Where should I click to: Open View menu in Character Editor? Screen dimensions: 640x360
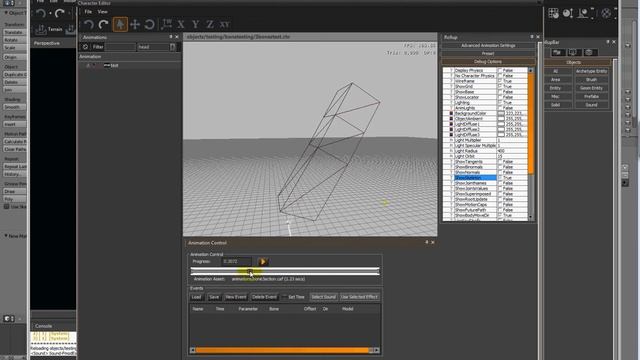[102, 11]
